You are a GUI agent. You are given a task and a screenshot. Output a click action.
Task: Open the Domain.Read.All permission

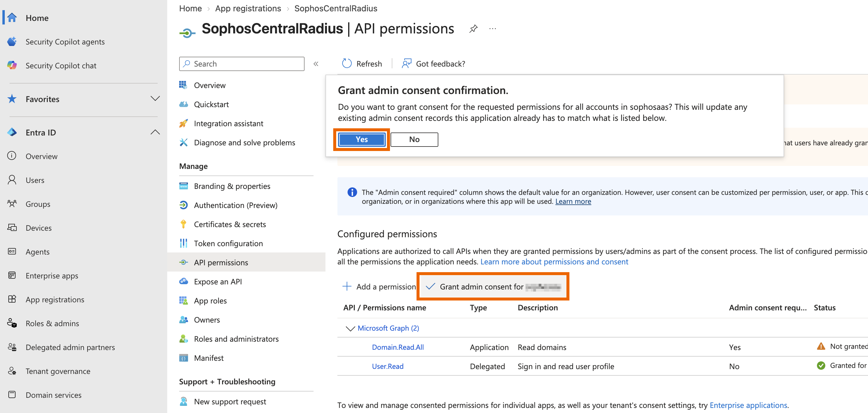398,347
